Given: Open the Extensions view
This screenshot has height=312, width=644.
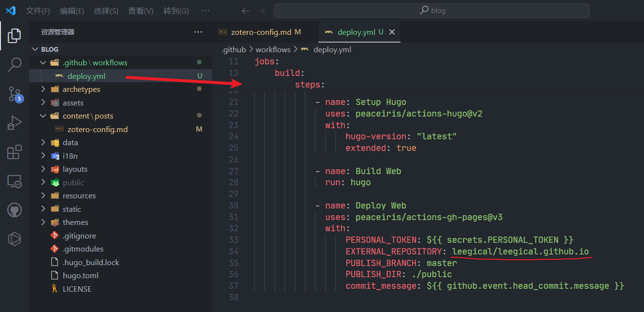Looking at the screenshot, I should (x=14, y=151).
